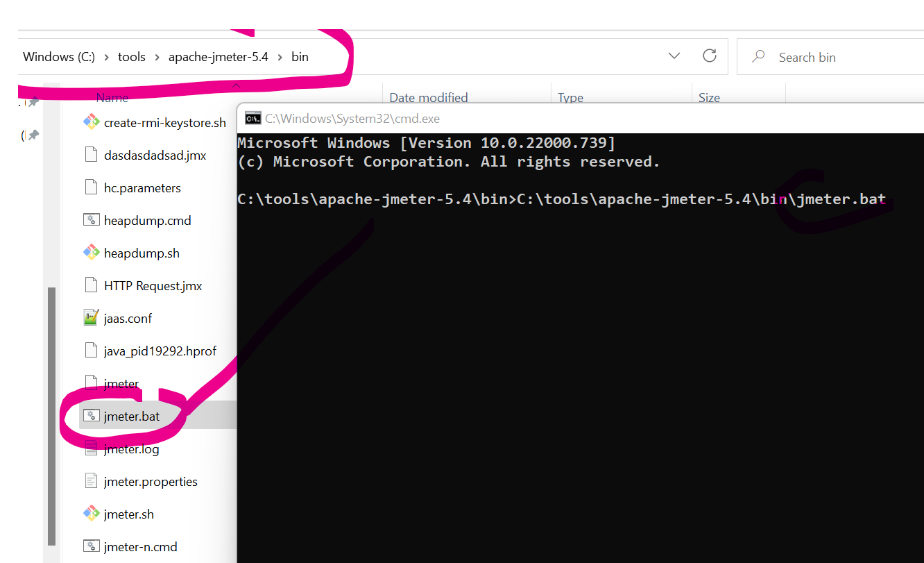This screenshot has width=924, height=563.
Task: Click the jmeter.sh file icon
Action: [x=91, y=514]
